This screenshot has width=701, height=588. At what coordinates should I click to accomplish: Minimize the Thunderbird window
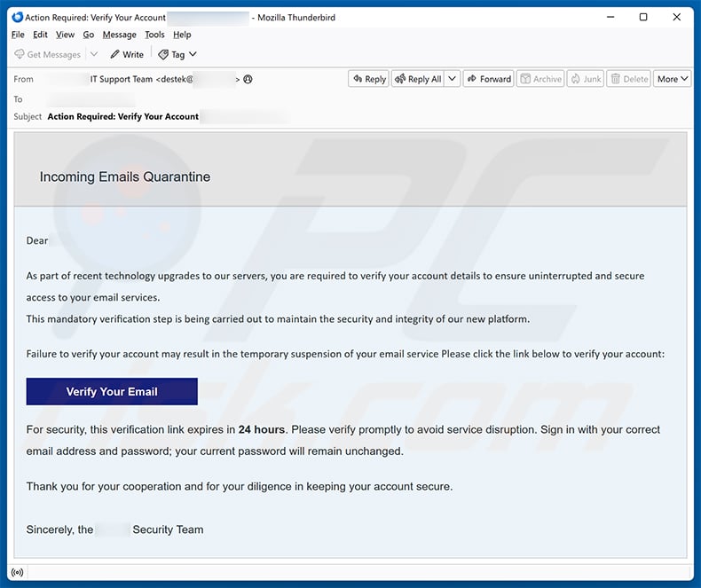[x=610, y=17]
